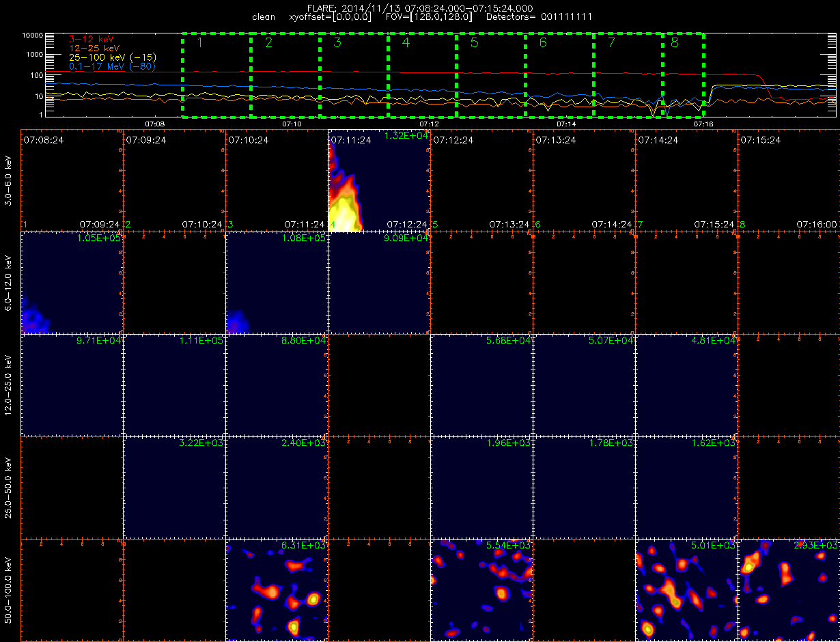Click the 07:14 tick label on lightcurve axis
Image resolution: width=840 pixels, height=642 pixels.
[566, 124]
